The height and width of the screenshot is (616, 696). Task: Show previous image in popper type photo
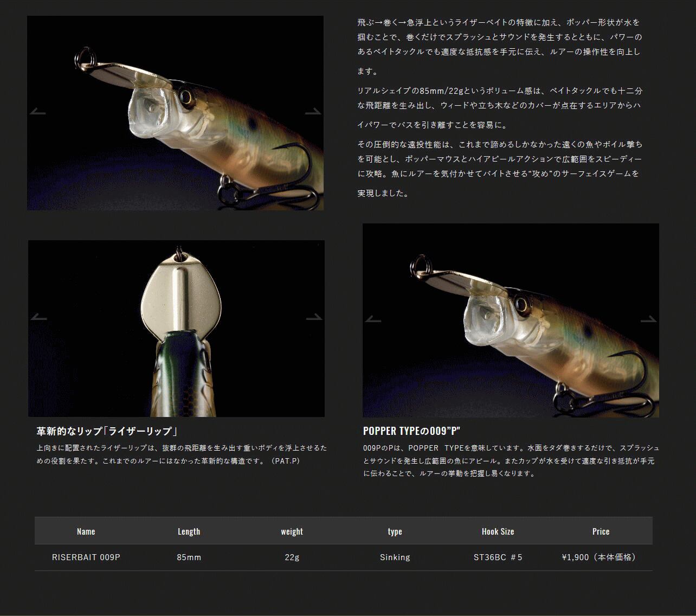373,319
